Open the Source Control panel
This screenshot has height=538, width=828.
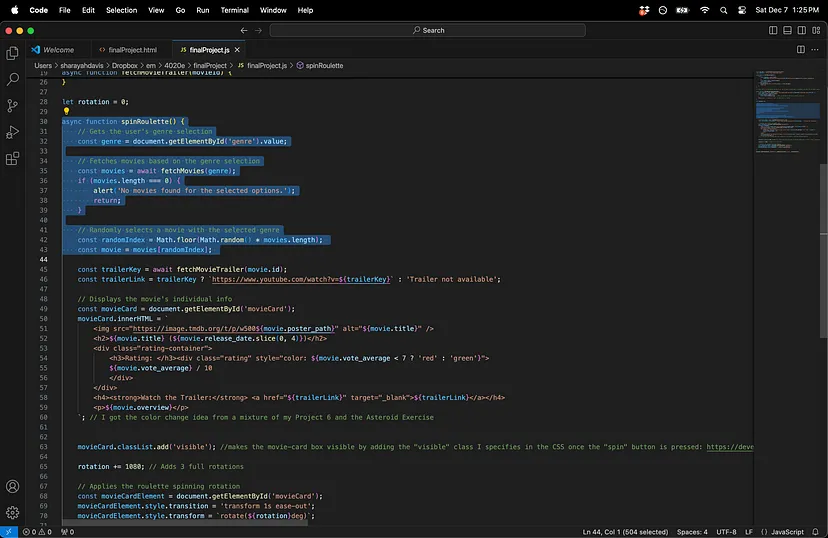[x=13, y=106]
